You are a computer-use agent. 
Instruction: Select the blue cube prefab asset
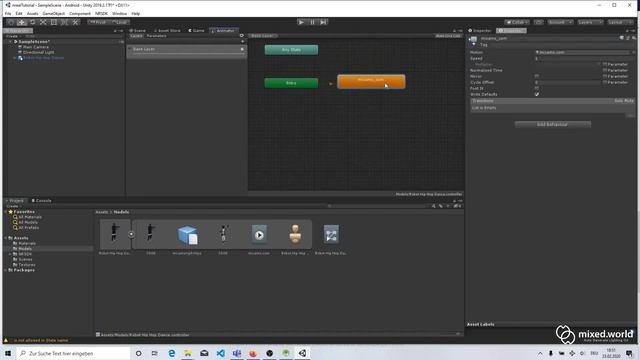click(187, 235)
